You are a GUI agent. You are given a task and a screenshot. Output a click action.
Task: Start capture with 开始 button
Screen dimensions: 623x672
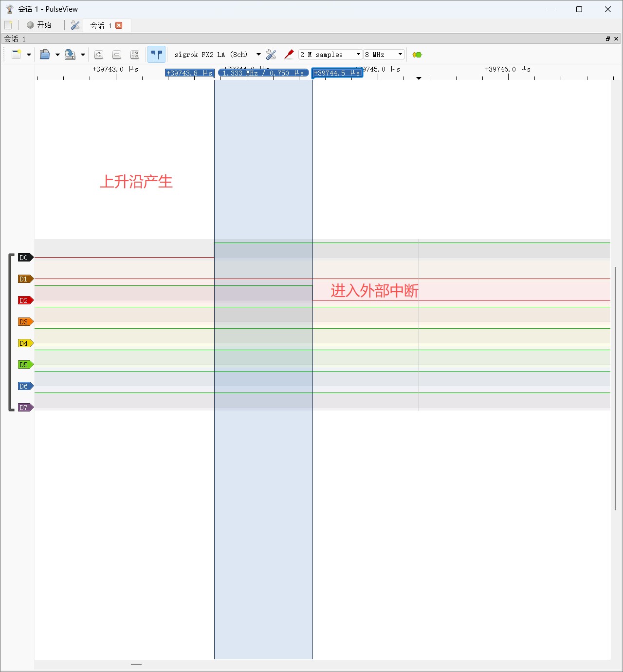(39, 25)
